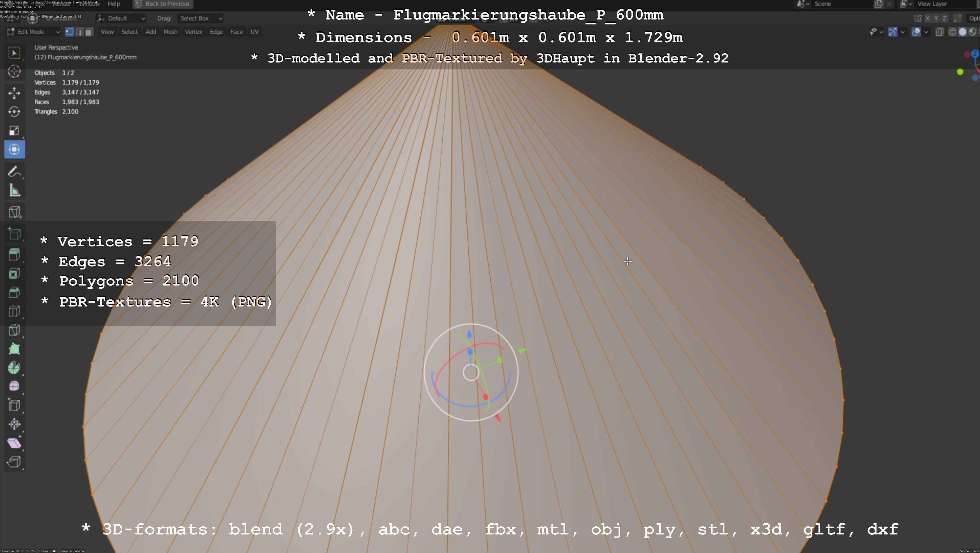
Task: Open the Default orientation dropdown
Action: [121, 18]
